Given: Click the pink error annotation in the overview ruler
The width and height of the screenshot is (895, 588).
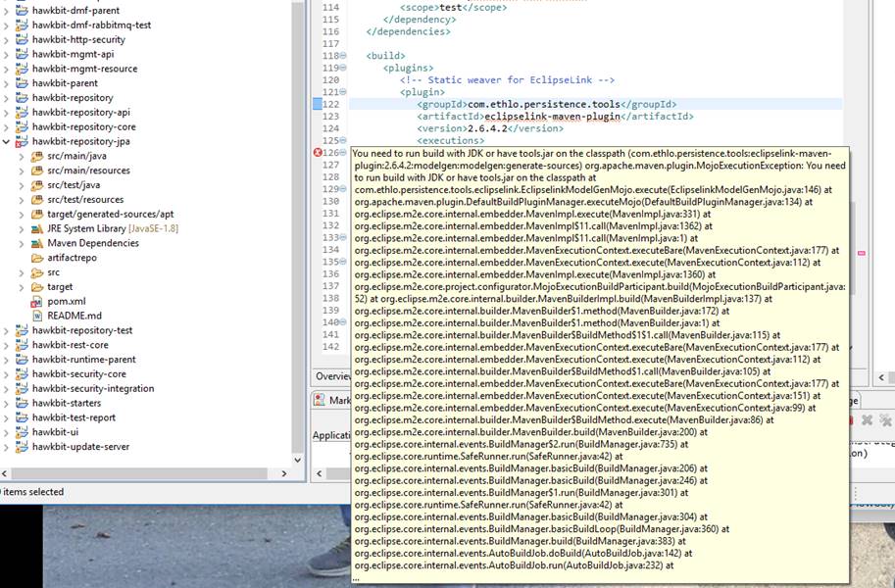Looking at the screenshot, I should coord(862,253).
